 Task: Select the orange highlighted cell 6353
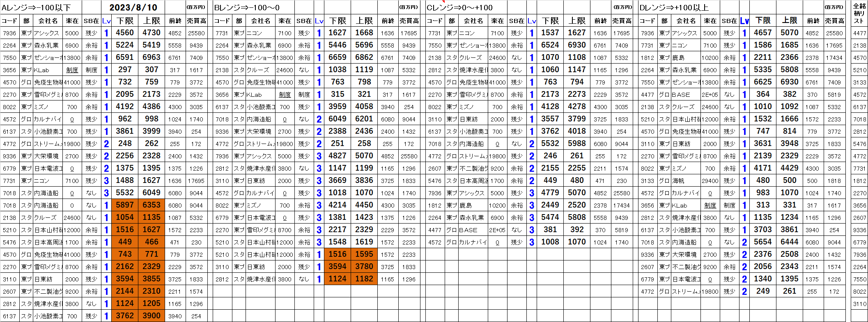152,205
